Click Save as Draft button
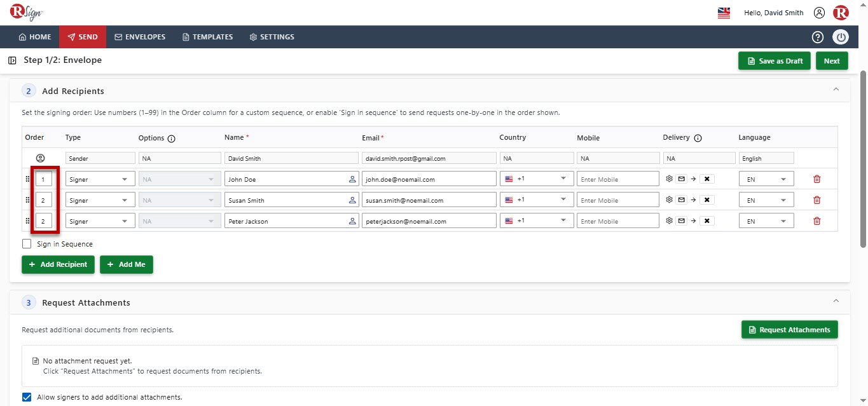Viewport: 868px width, 406px height. pos(775,61)
